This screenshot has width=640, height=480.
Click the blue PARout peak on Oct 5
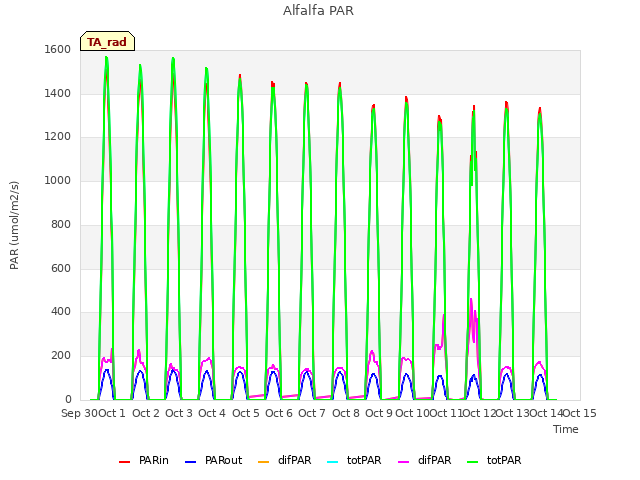pos(240,372)
